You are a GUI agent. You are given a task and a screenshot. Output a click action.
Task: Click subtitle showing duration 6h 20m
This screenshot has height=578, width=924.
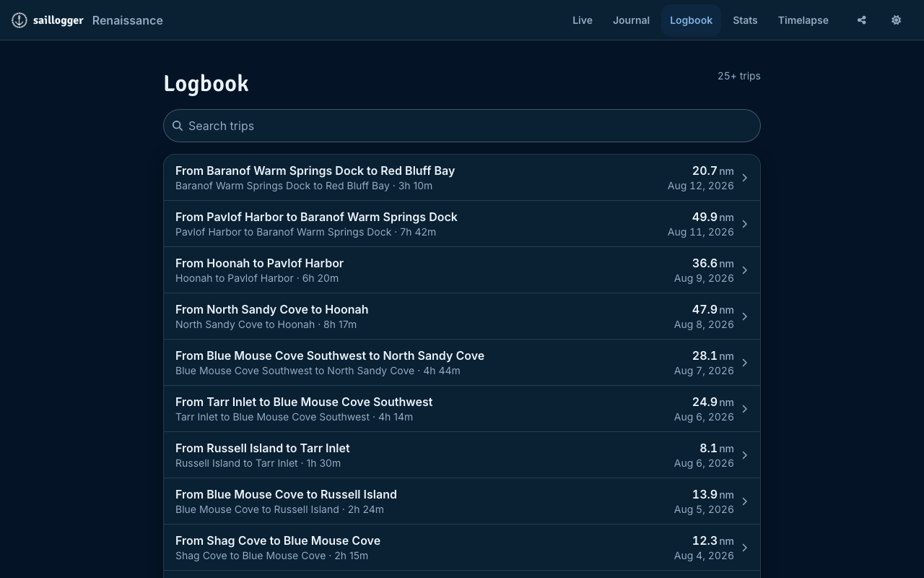coord(257,278)
